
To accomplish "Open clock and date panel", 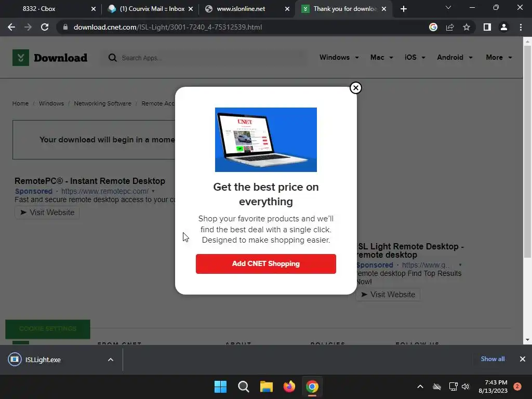I will coord(493,387).
